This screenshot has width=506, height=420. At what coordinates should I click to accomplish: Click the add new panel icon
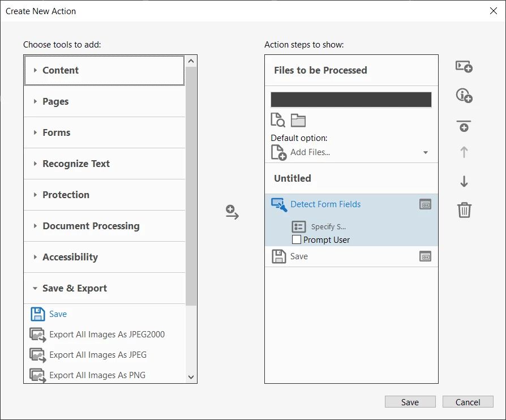[x=464, y=66]
